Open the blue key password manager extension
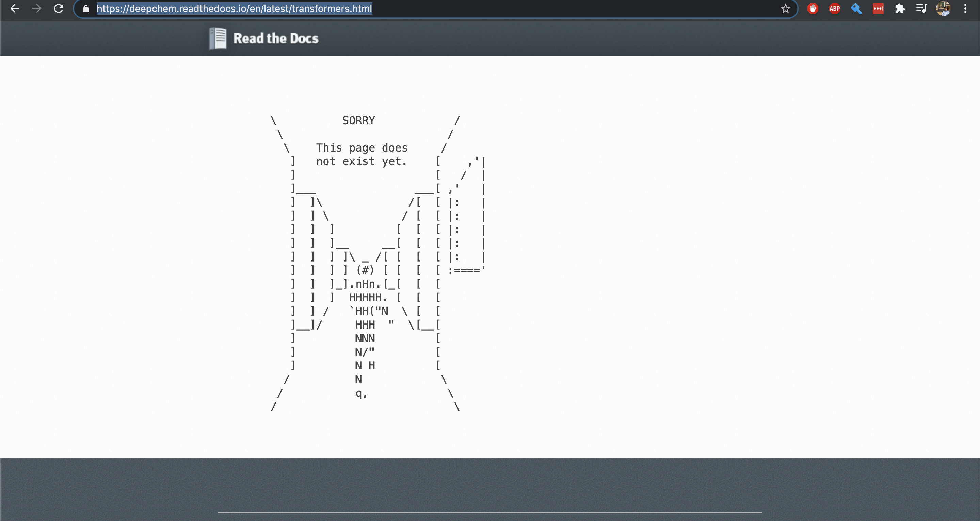This screenshot has width=980, height=521. tap(856, 9)
